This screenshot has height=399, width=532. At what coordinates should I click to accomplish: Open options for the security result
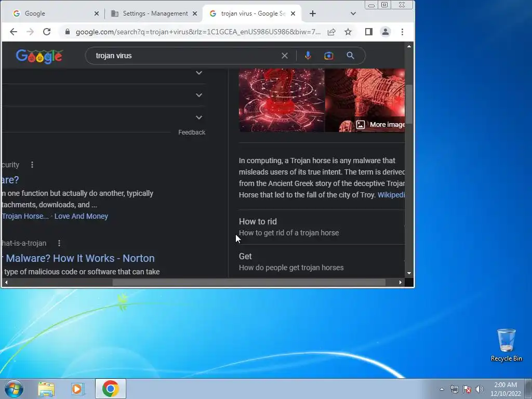click(x=32, y=165)
